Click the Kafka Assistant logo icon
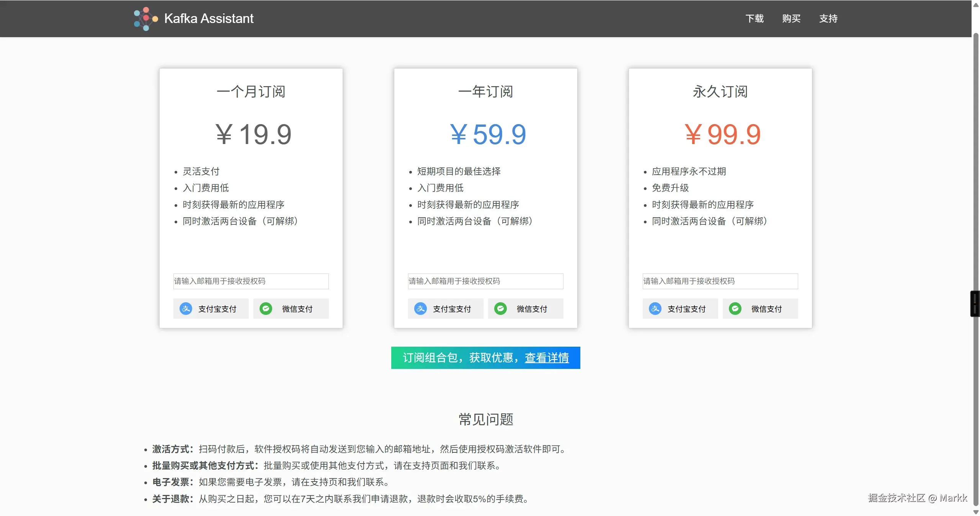This screenshot has height=516, width=980. coord(146,18)
